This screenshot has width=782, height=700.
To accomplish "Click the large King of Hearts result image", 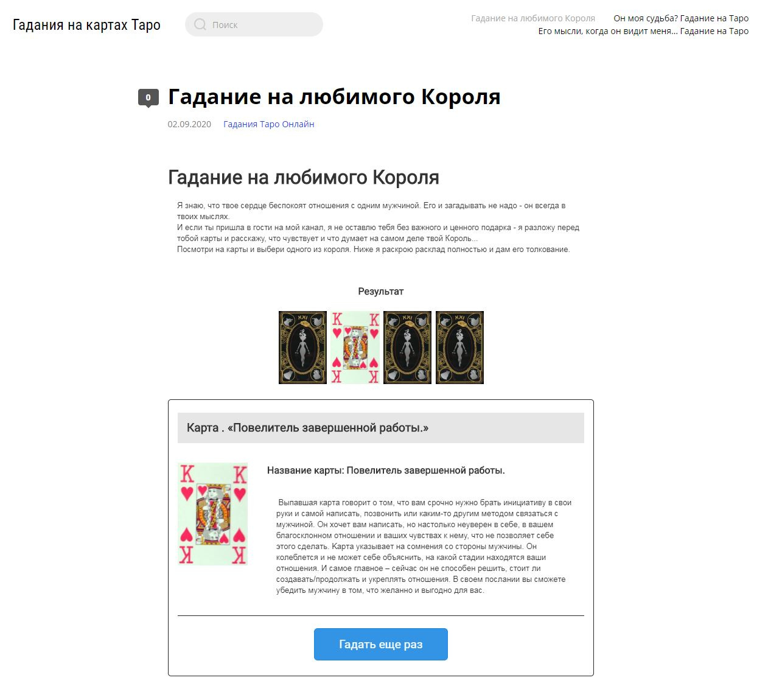I will (212, 514).
